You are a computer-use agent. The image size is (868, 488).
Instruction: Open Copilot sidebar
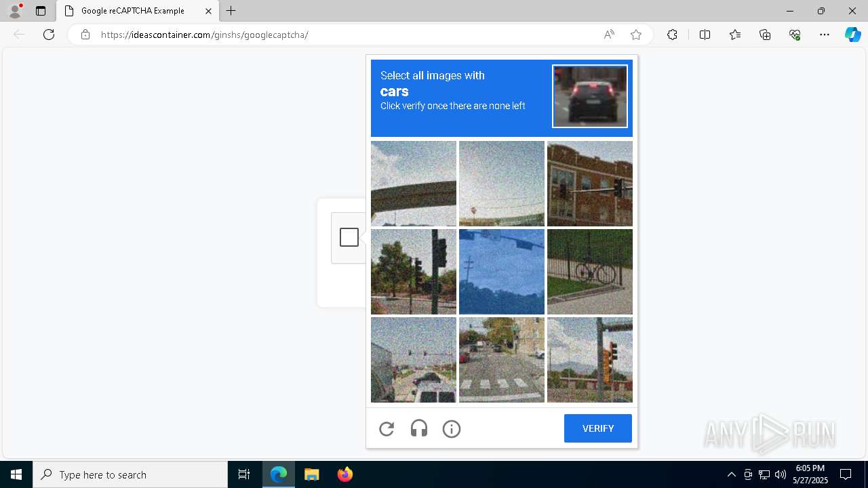(x=852, y=35)
